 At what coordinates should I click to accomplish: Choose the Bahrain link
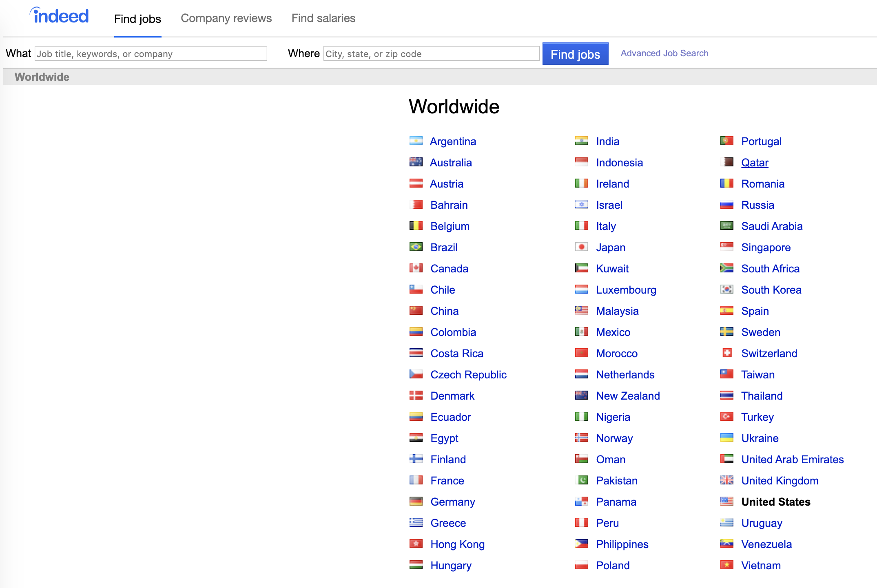[449, 205]
